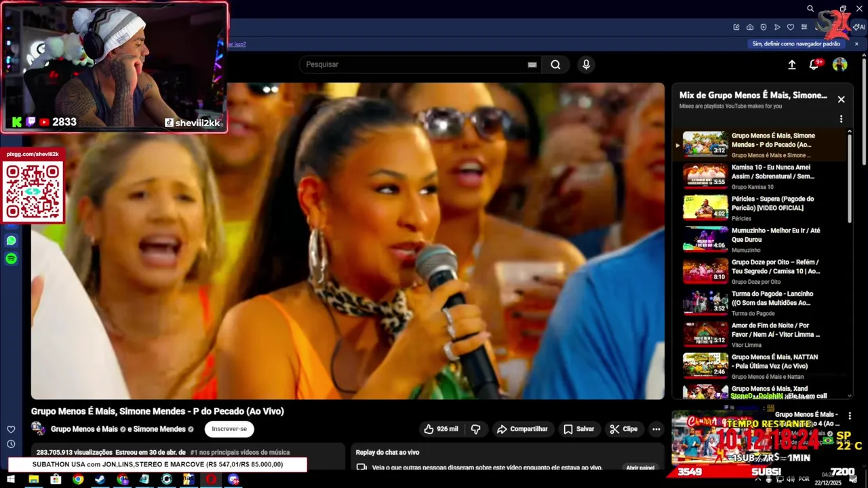Click #1 nos principais vídeos de música
Viewport: 868px width, 488px height.
pyautogui.click(x=240, y=452)
